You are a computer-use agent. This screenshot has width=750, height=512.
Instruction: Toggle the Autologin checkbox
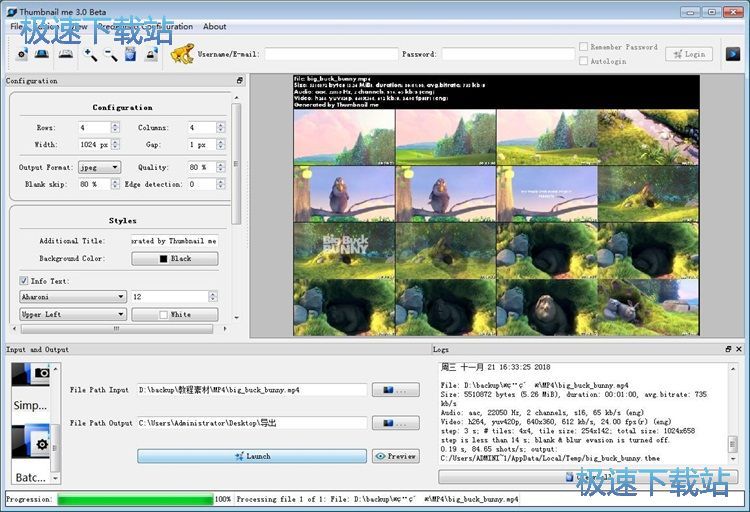coord(584,61)
